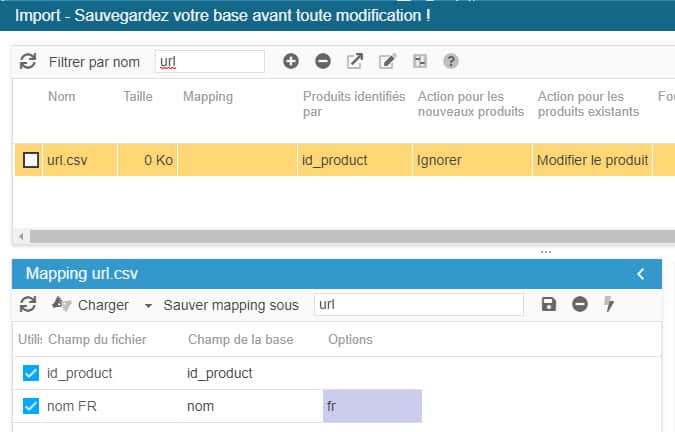Delete the mapping with the minus icon

[x=580, y=304]
